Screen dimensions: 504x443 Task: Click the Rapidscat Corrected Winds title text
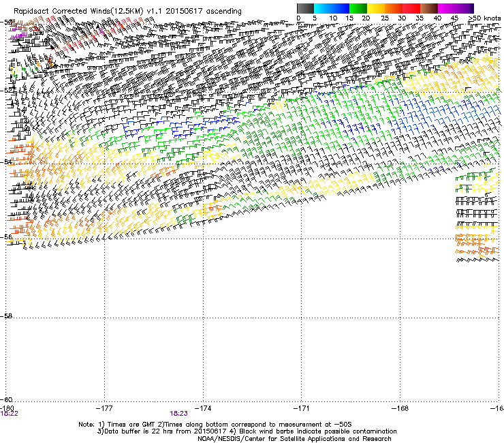pyautogui.click(x=127, y=11)
